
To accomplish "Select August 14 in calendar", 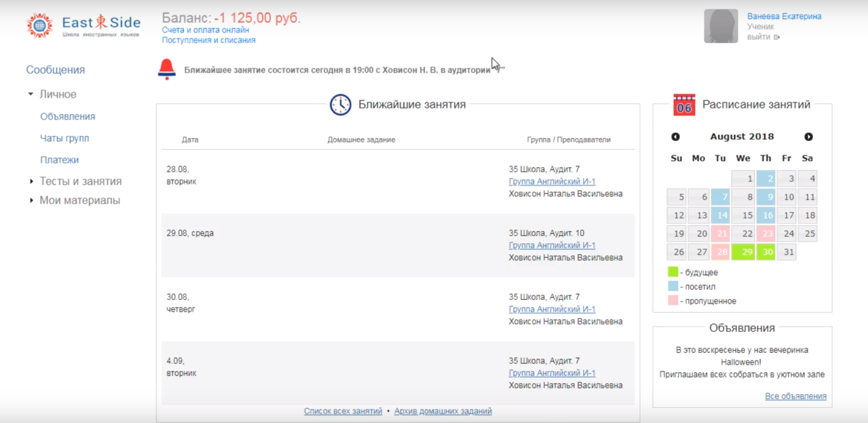I will [x=720, y=215].
